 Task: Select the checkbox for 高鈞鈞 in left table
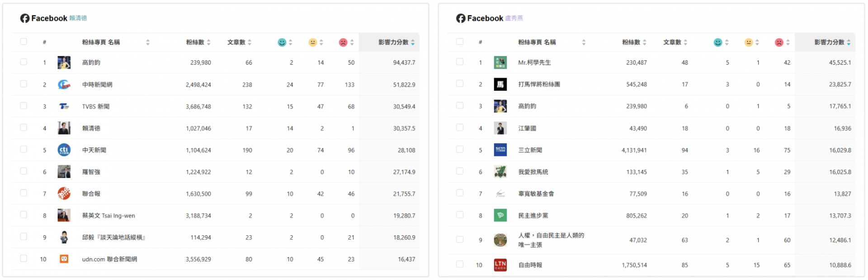(x=24, y=62)
